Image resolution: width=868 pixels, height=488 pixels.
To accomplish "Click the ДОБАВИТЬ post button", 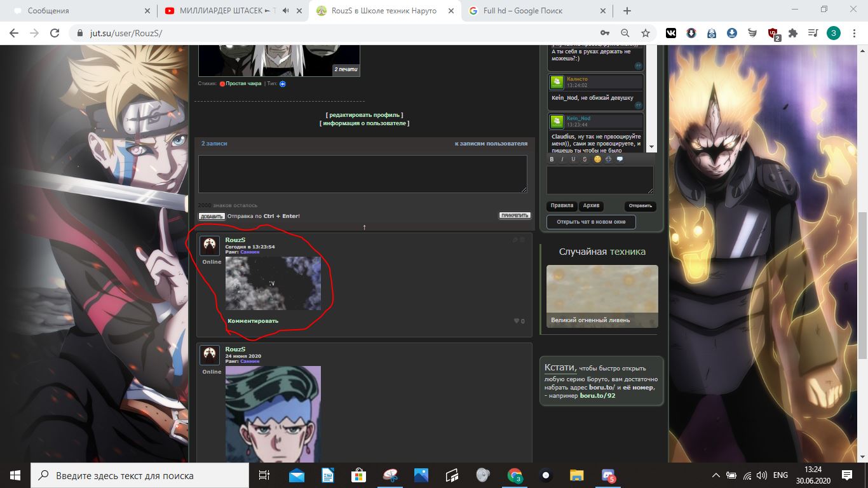I will pyautogui.click(x=212, y=216).
